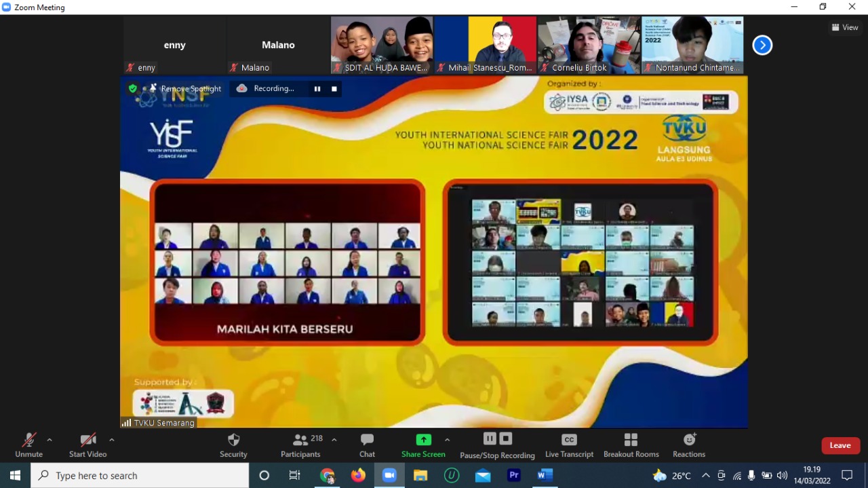Expand audio options arrow beside Unmute
The image size is (868, 488).
point(50,440)
